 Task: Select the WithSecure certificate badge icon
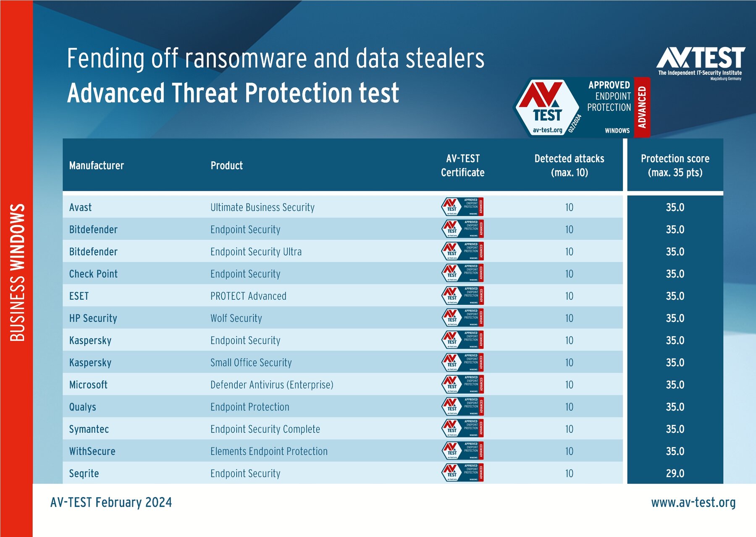[x=462, y=451]
